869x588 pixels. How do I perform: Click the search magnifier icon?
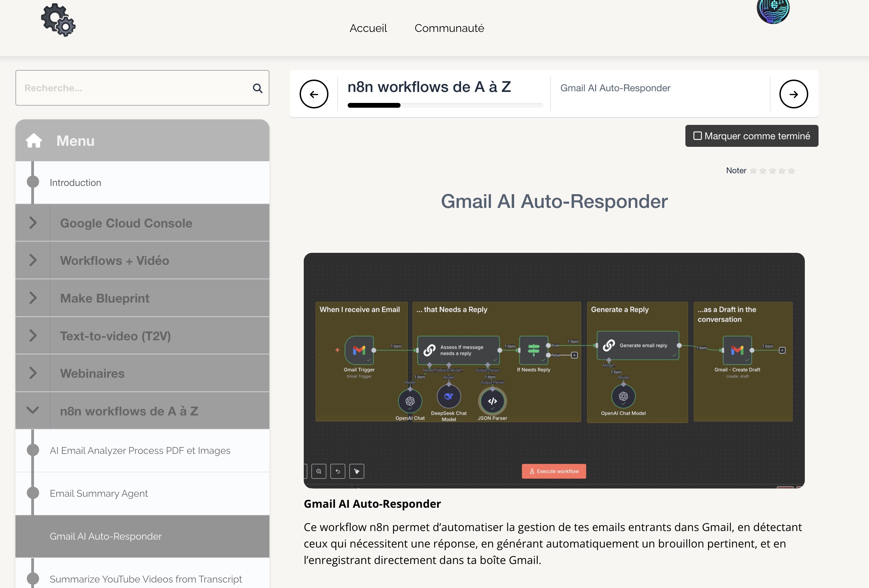click(x=257, y=88)
